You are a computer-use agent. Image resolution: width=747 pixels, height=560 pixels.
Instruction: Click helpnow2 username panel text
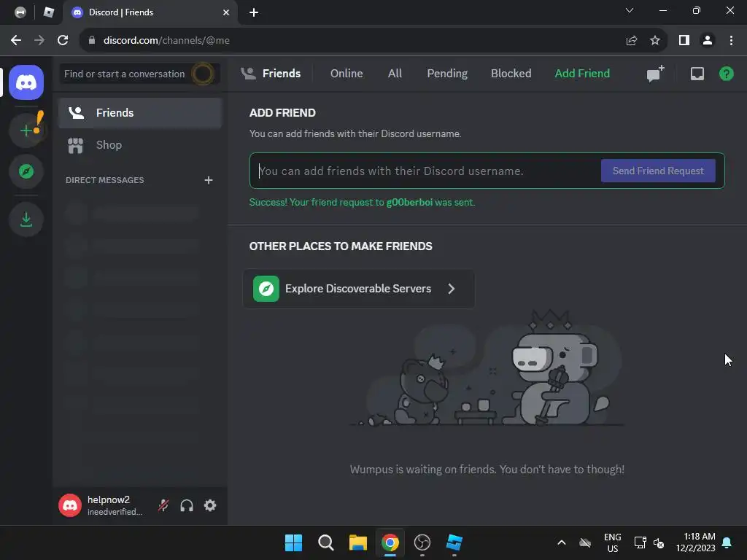pos(115,505)
